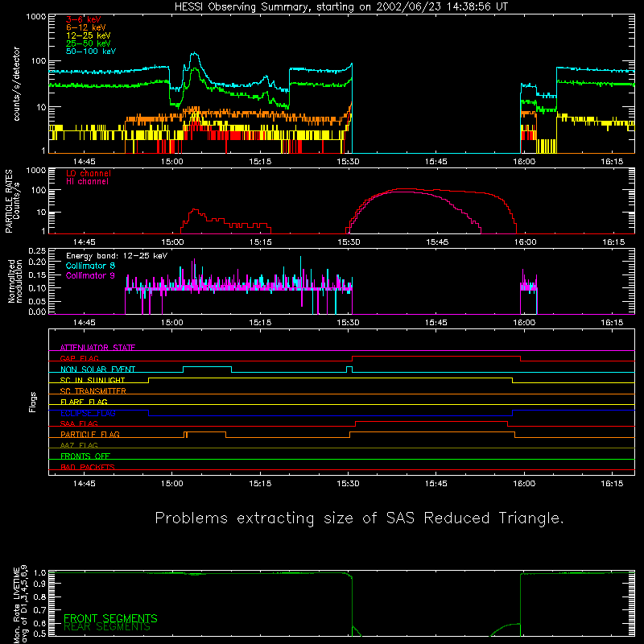This screenshot has height=644, width=644.
Task: Click the ATTENUATOR STATE flag label
Action: coord(97,348)
